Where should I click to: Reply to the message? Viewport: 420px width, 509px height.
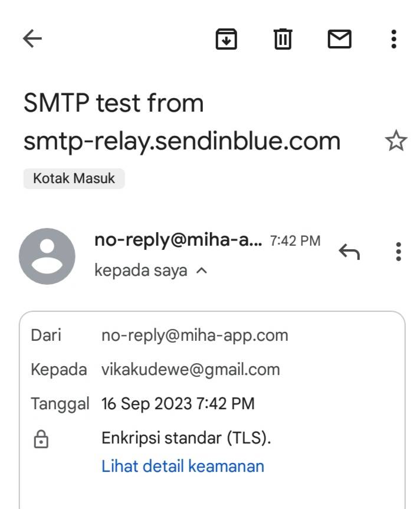pyautogui.click(x=349, y=252)
